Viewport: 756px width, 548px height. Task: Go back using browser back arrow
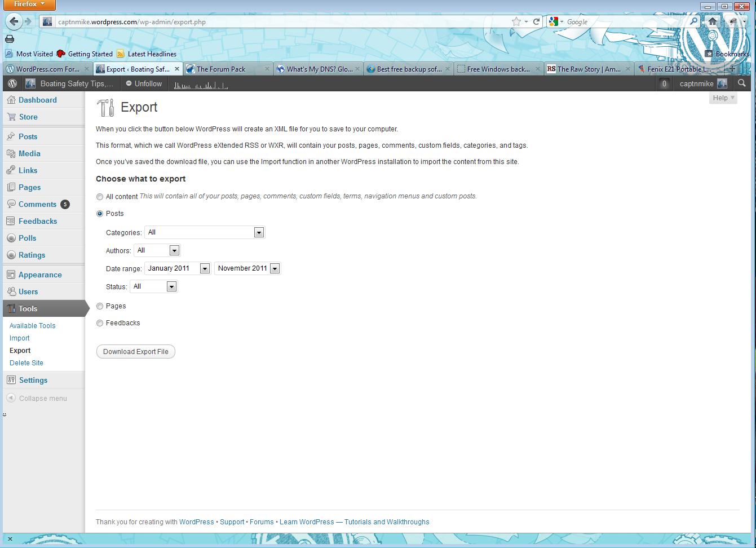click(x=14, y=21)
